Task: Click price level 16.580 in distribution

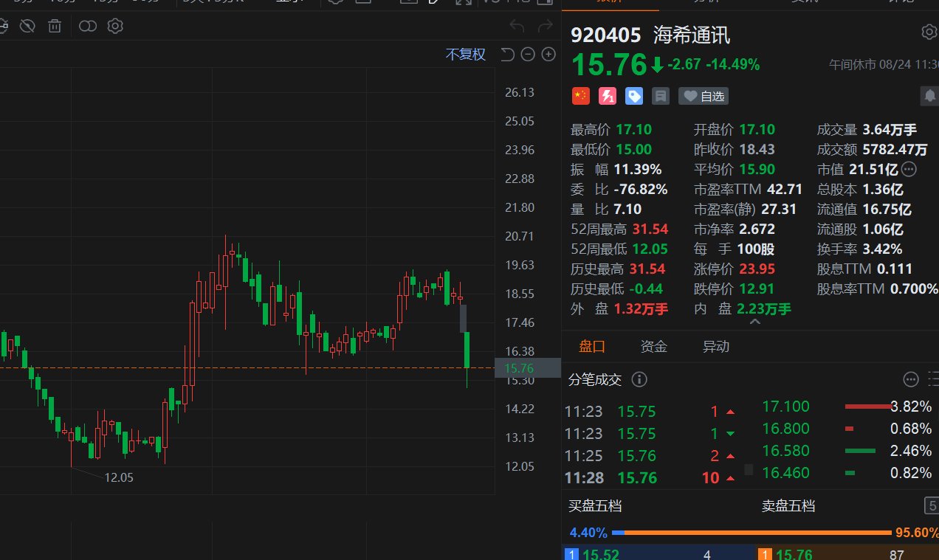Action: (x=785, y=451)
